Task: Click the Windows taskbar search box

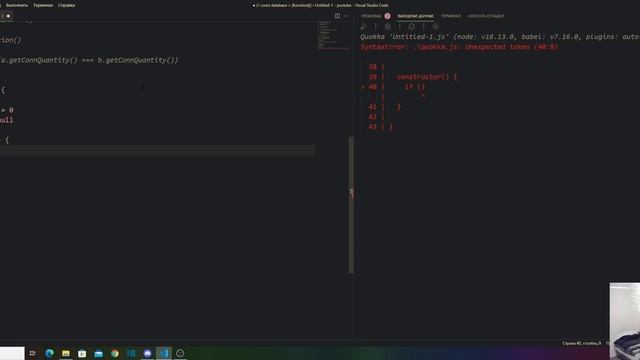Action: 12,353
